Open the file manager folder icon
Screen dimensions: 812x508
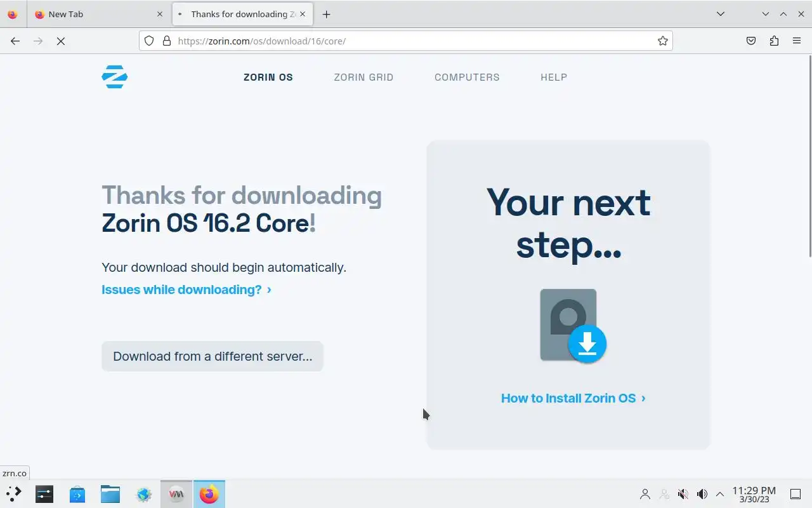pos(110,493)
